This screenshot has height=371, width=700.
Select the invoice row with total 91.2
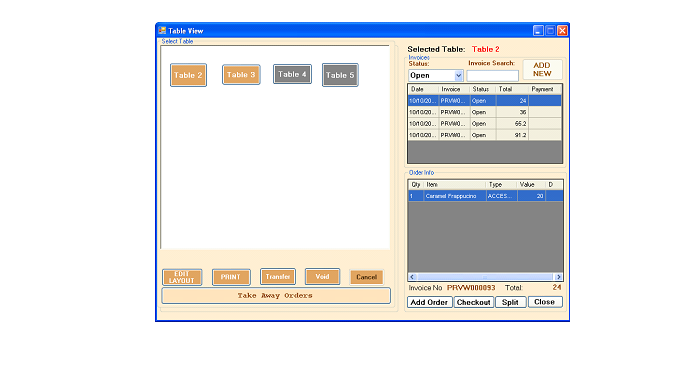(x=485, y=135)
